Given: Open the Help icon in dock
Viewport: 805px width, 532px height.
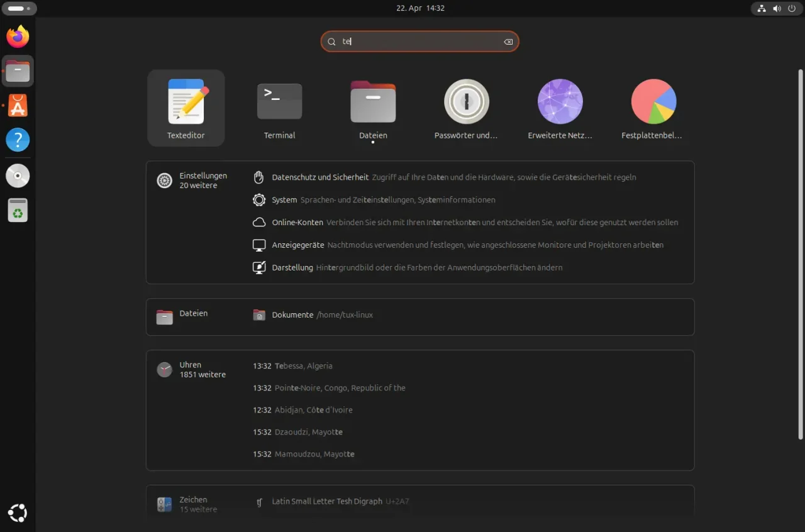Looking at the screenshot, I should pos(18,140).
